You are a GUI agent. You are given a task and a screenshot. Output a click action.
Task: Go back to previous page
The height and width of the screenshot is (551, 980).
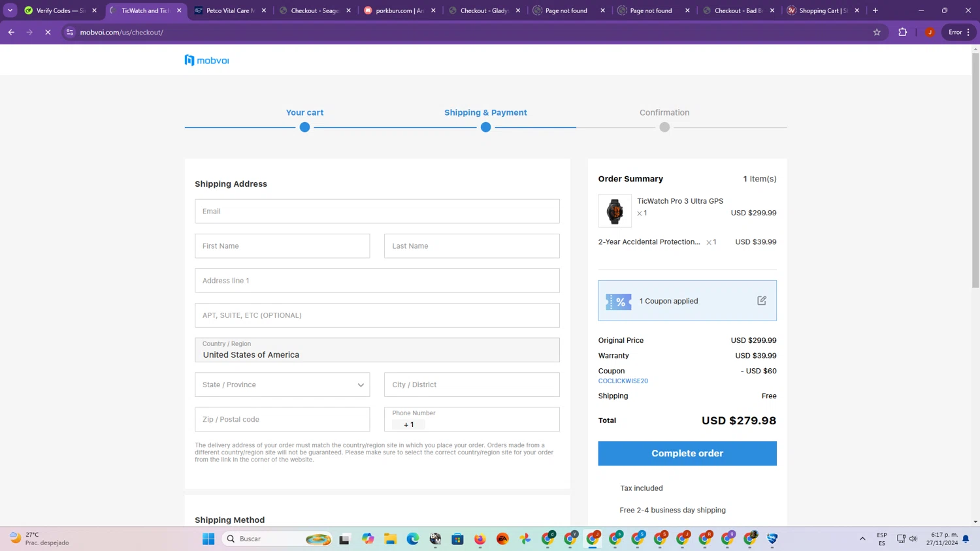coord(11,32)
